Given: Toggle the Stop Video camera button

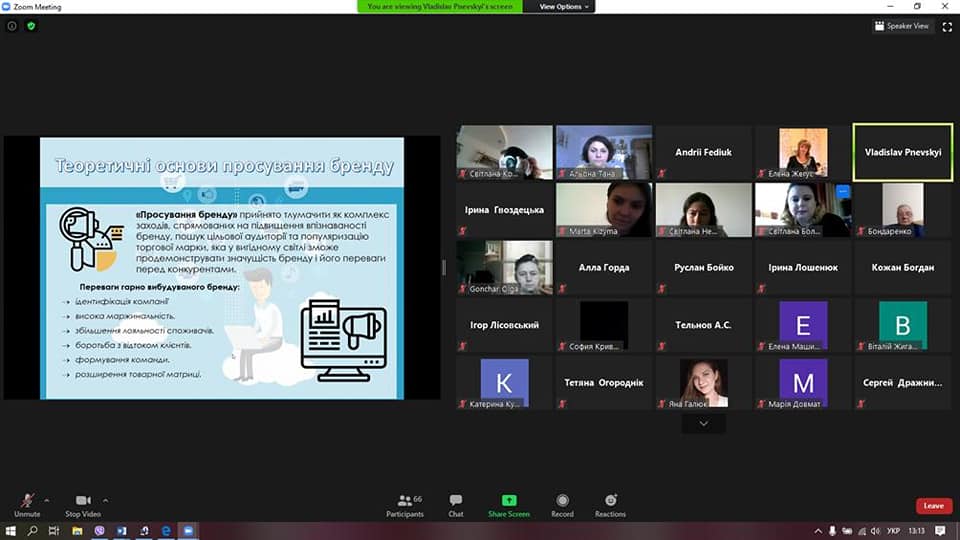Looking at the screenshot, I should click(83, 502).
